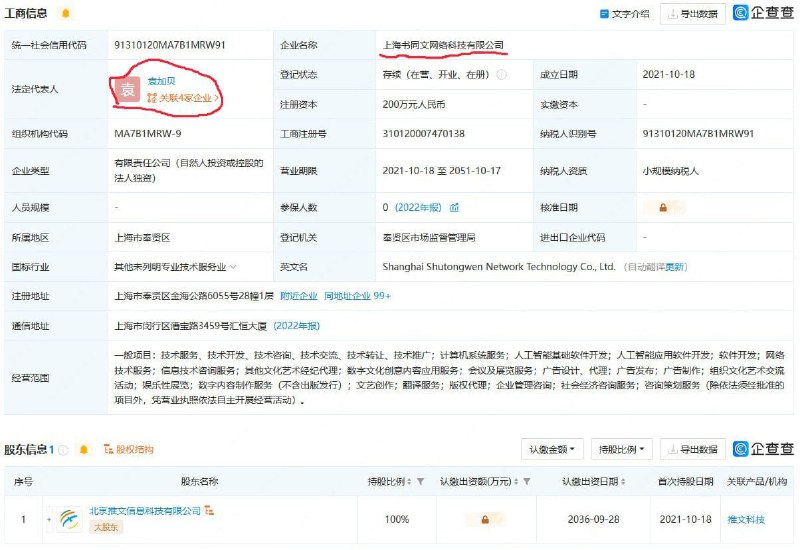Open 推文科技 related product link
Viewport: 800px width, 550px height.
coord(746,519)
